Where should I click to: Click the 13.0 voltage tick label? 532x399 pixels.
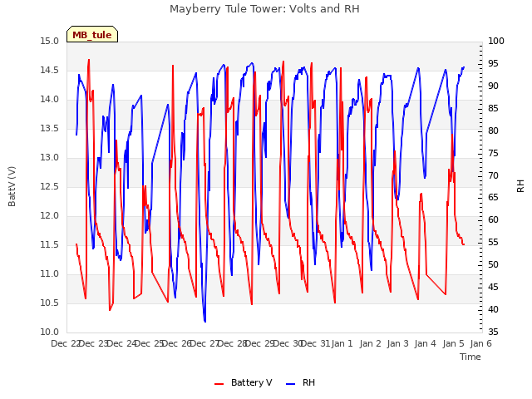click(50, 158)
